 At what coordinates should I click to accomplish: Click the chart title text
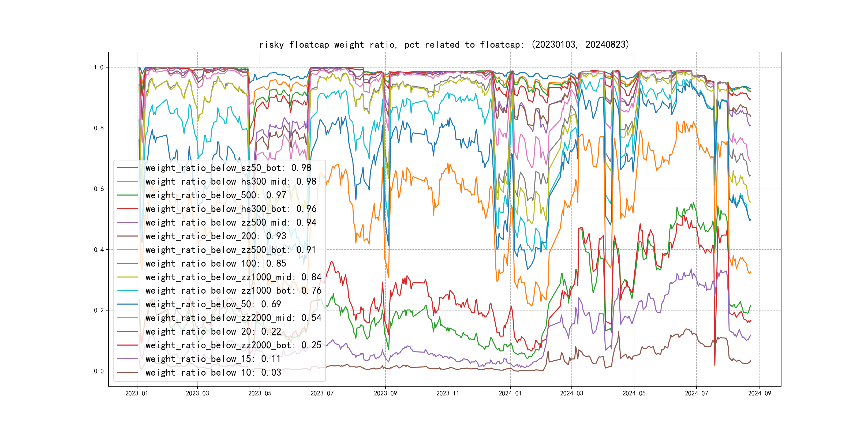point(444,44)
